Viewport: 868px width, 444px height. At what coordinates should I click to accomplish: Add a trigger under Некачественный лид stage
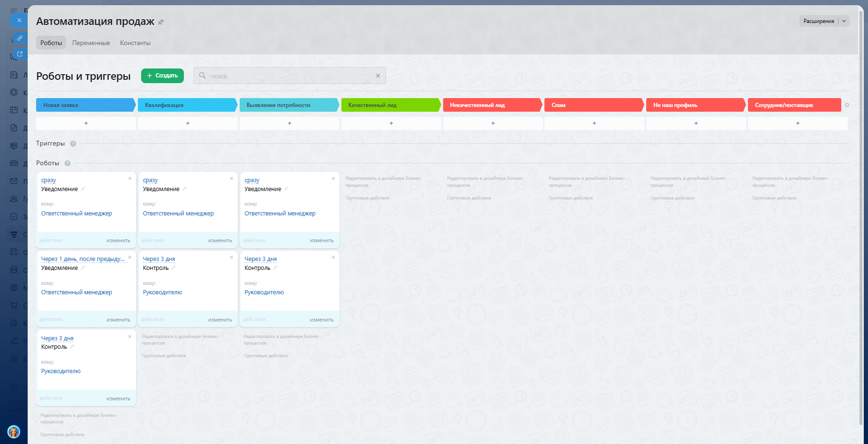pos(493,123)
